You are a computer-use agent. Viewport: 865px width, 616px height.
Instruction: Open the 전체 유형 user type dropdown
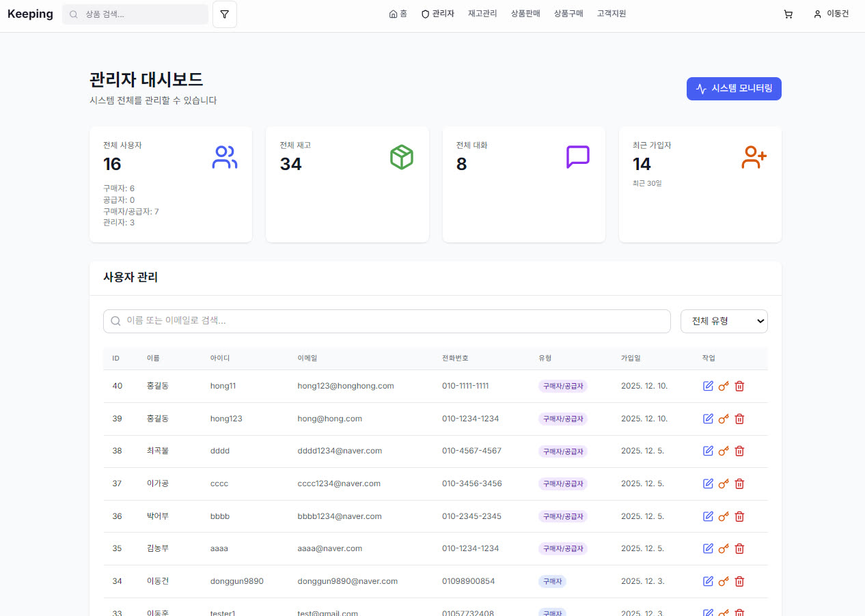tap(724, 322)
